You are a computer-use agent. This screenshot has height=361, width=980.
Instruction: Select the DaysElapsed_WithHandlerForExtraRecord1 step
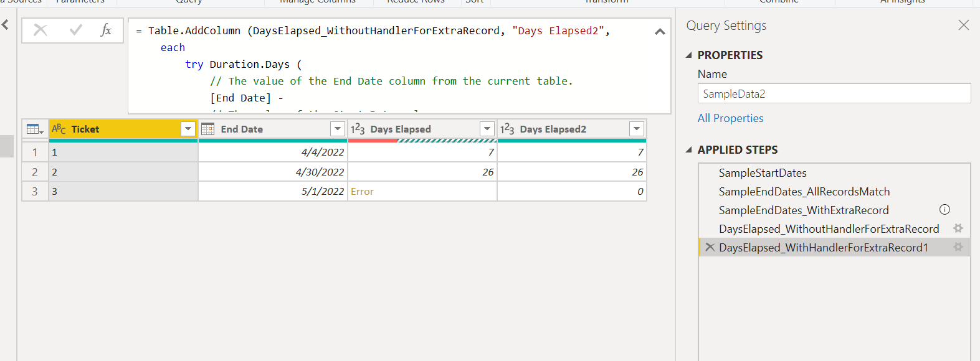(834, 248)
